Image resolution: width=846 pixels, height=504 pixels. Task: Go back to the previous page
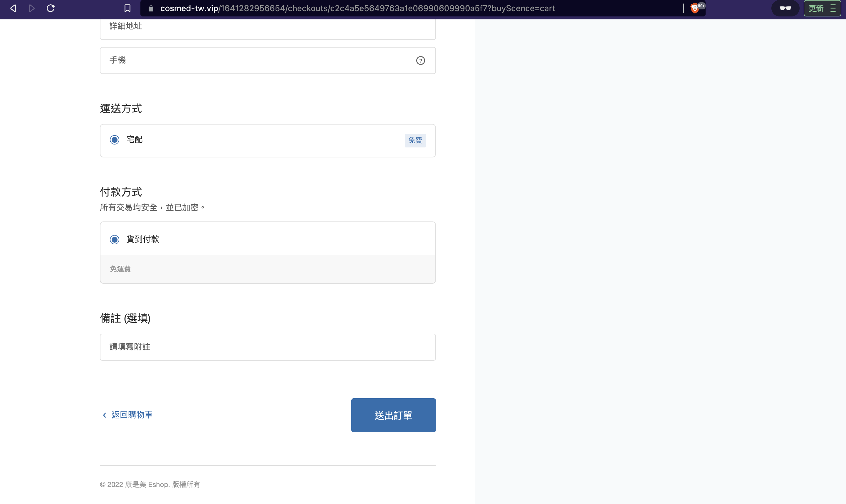[13, 8]
